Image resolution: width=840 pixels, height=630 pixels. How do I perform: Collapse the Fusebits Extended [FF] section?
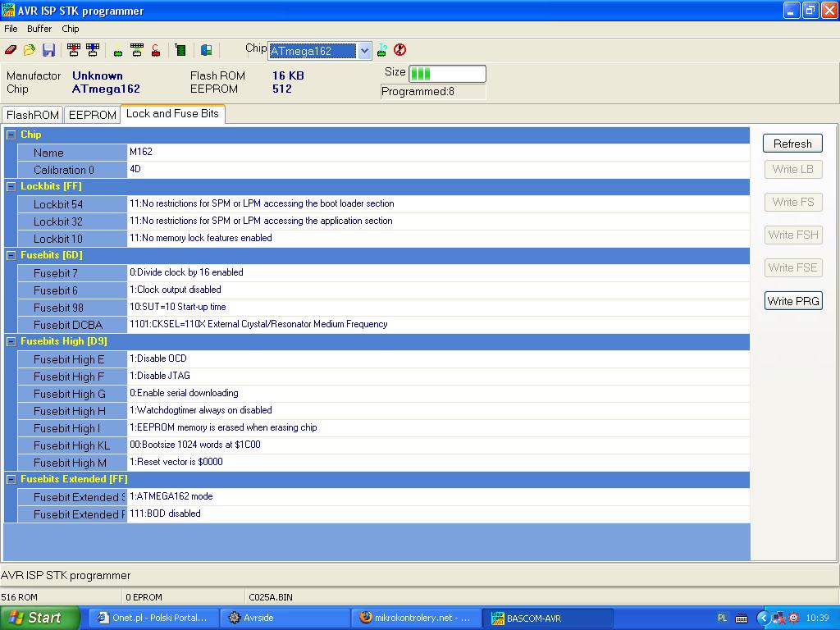tap(11, 479)
